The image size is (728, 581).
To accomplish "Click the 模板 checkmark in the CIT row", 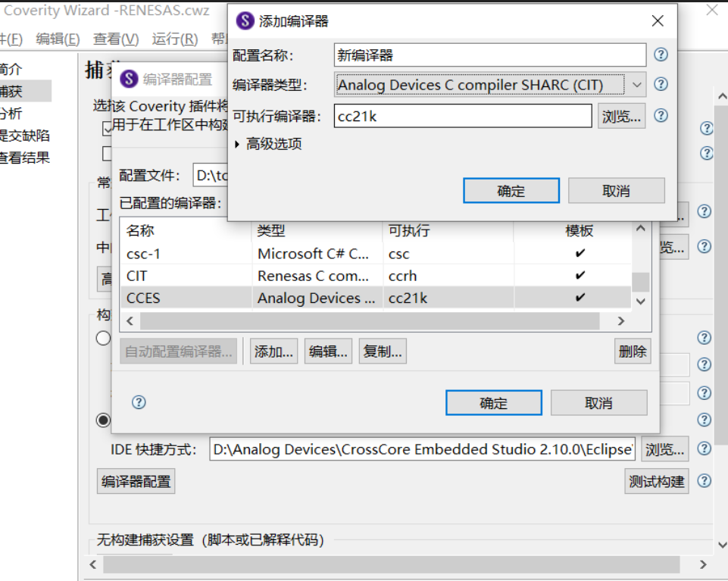I will click(580, 276).
